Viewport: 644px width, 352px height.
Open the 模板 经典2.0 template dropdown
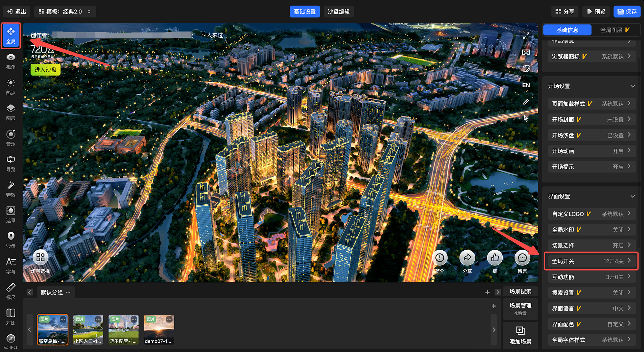pyautogui.click(x=65, y=12)
